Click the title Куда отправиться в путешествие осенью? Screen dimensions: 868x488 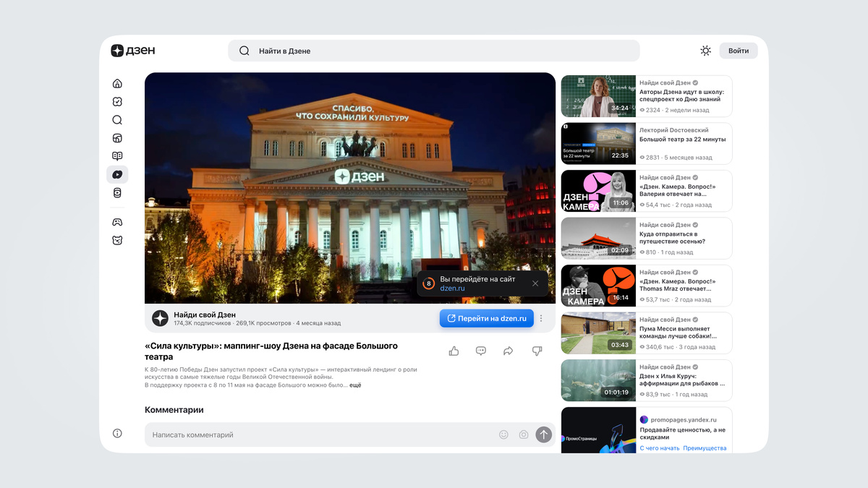(x=672, y=238)
